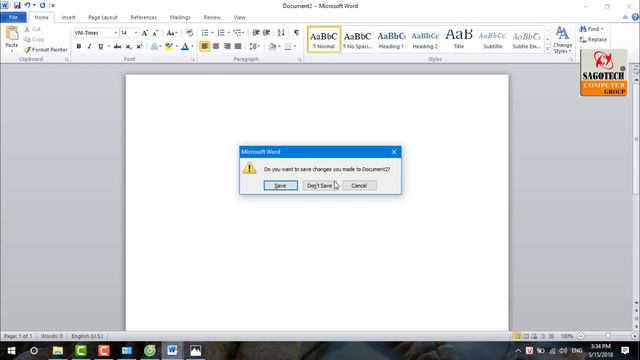
Task: Click the Multilevel List icon
Action: 238,33
